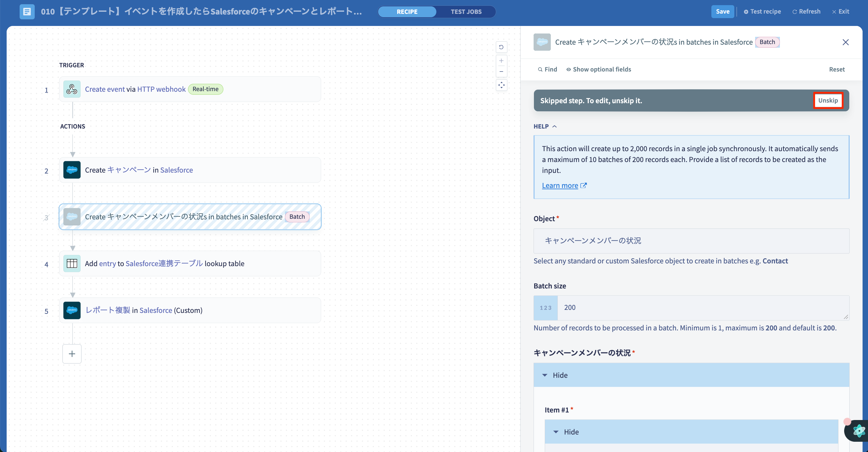Open the assistant chat bubble icon
The image size is (868, 452).
coord(859,431)
